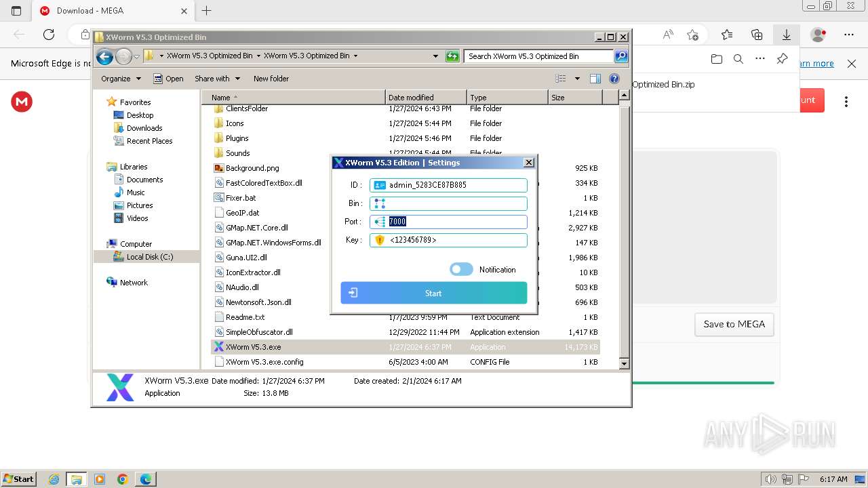The height and width of the screenshot is (488, 868).
Task: Select the ClientsFolder folder
Action: [247, 108]
